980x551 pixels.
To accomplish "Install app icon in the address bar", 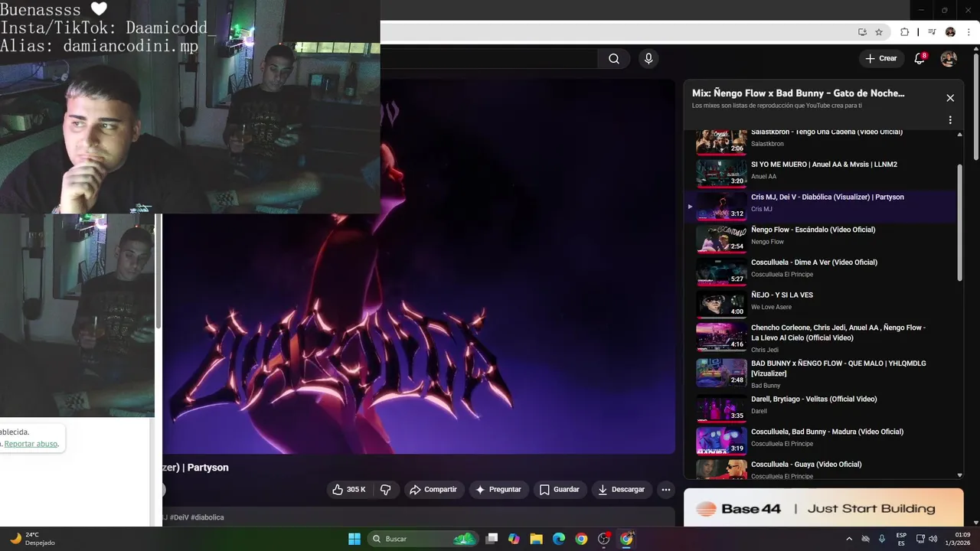I will [x=862, y=32].
